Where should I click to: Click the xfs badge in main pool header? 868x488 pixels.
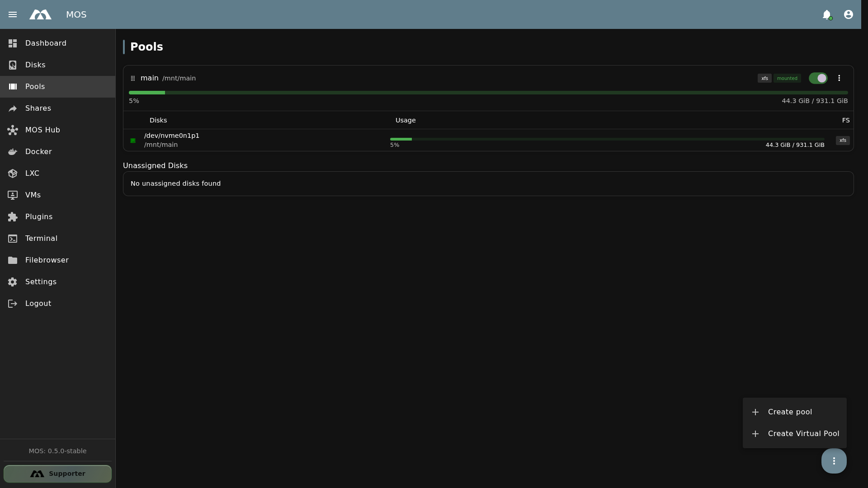[x=764, y=78]
